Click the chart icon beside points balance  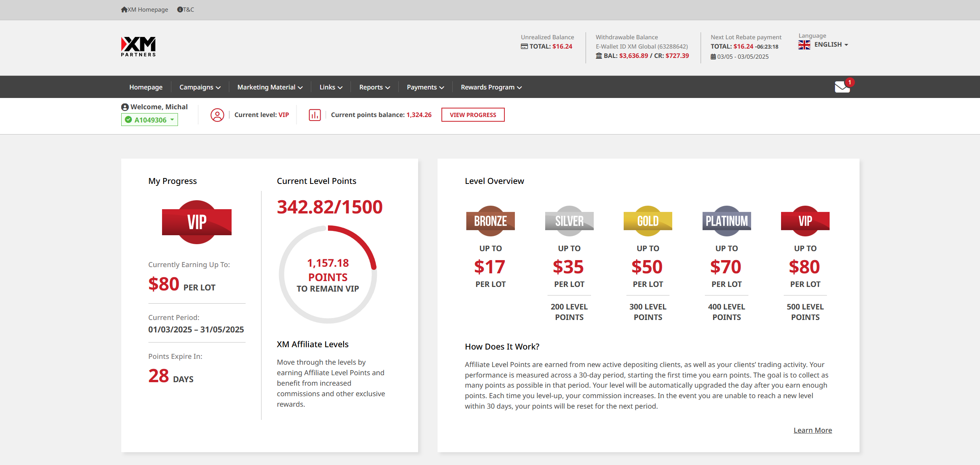click(315, 115)
